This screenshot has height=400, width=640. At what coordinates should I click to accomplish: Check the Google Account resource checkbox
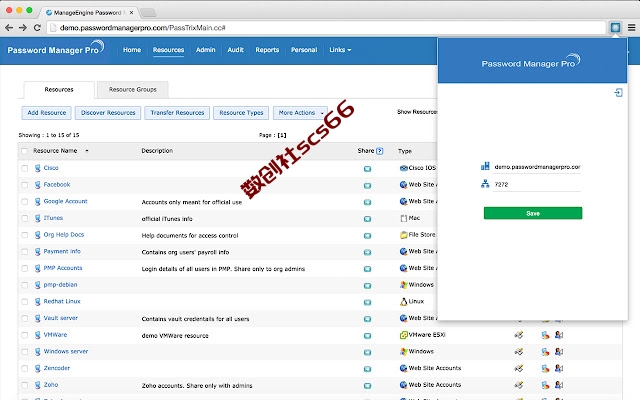(24, 202)
